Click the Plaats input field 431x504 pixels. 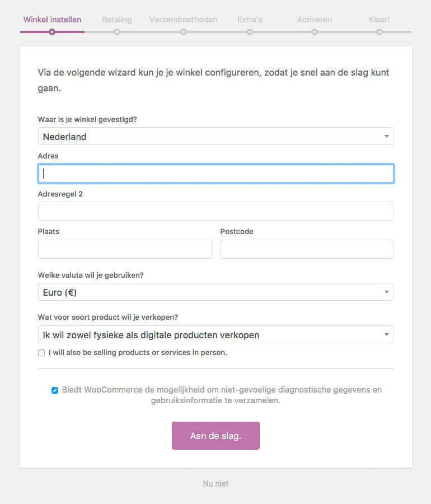124,249
